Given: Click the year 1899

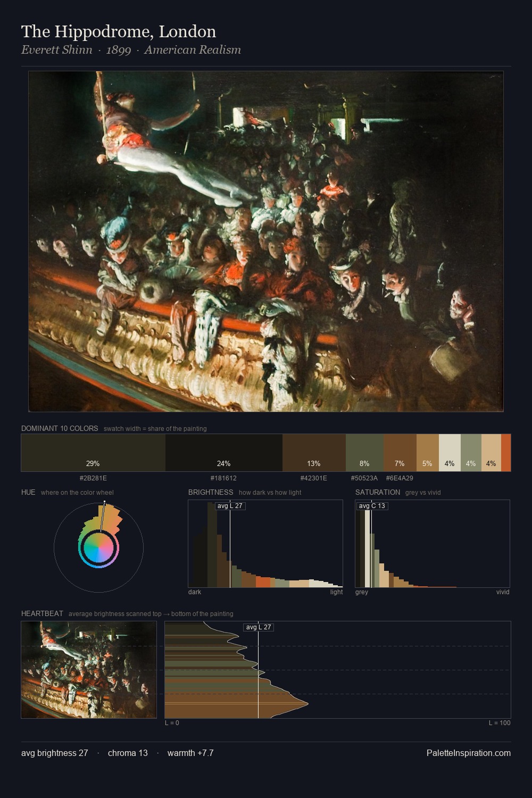Looking at the screenshot, I should (119, 50).
